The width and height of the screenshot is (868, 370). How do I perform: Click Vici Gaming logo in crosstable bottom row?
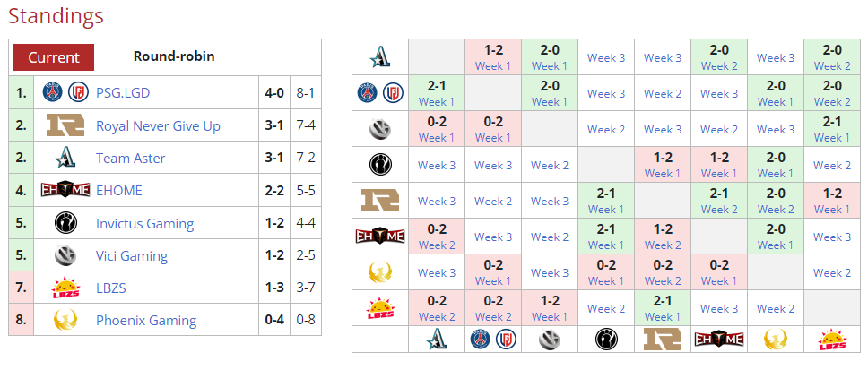point(549,340)
